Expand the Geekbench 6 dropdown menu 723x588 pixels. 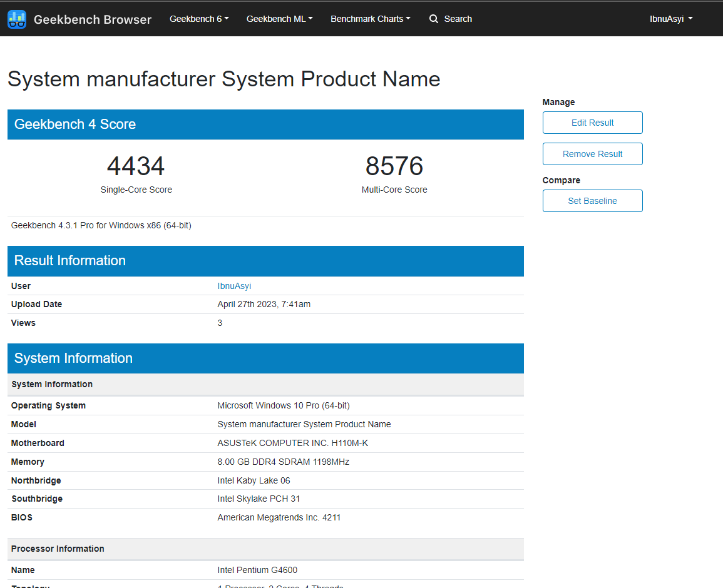click(199, 19)
